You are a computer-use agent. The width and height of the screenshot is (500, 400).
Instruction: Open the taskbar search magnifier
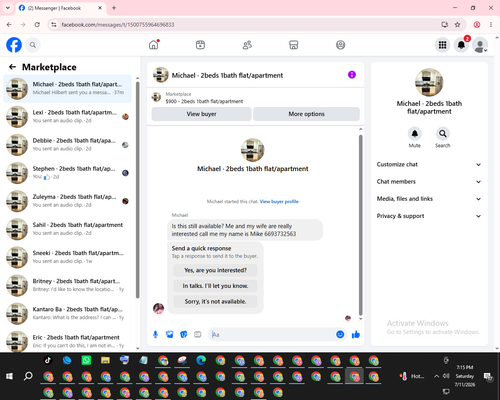[x=28, y=376]
